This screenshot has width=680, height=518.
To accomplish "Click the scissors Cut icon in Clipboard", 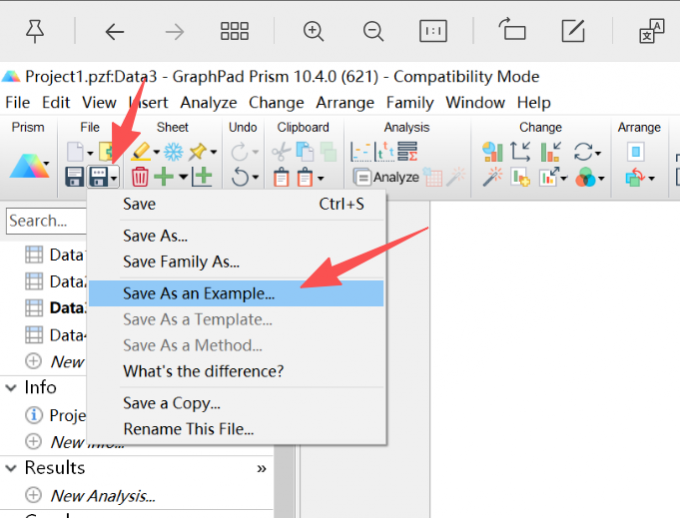I will coord(281,152).
